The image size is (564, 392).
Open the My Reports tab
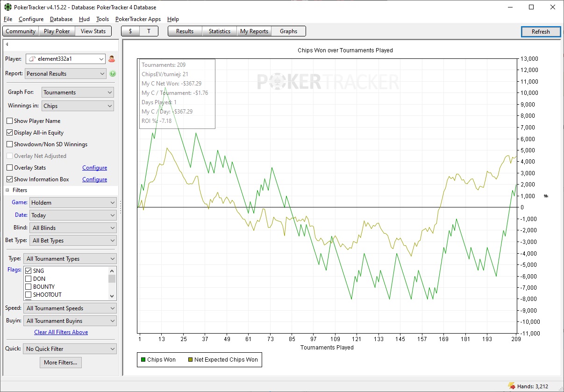click(254, 31)
